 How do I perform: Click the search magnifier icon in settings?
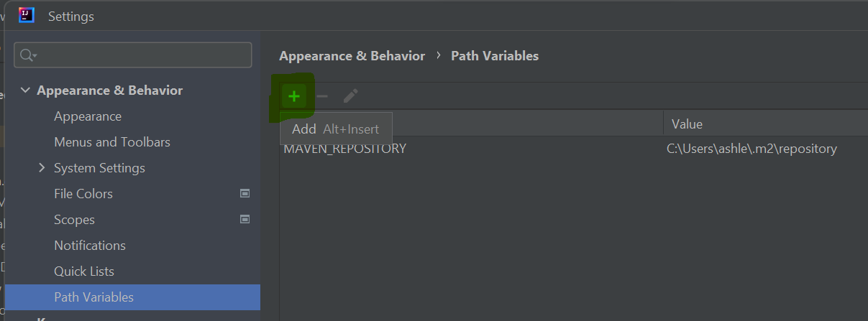28,55
